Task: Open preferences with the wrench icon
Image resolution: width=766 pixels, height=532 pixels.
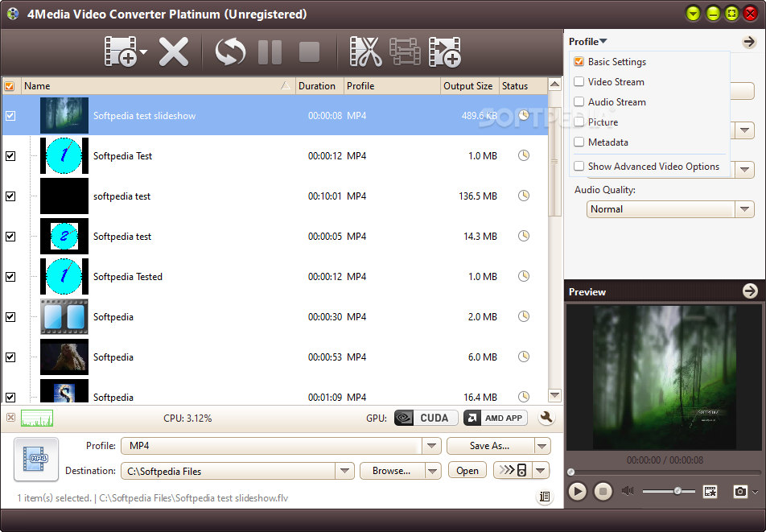Action: (546, 418)
